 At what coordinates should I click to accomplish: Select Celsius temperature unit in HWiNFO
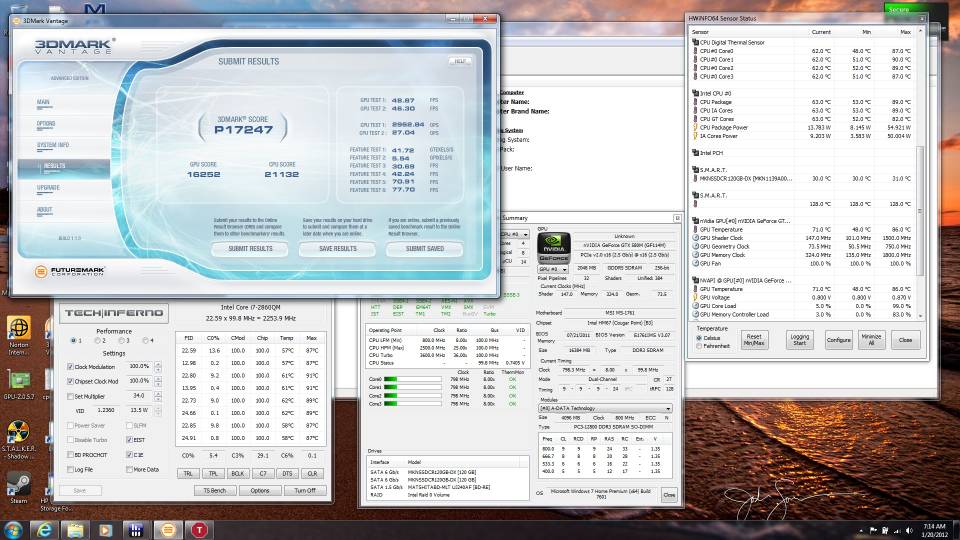pos(699,338)
